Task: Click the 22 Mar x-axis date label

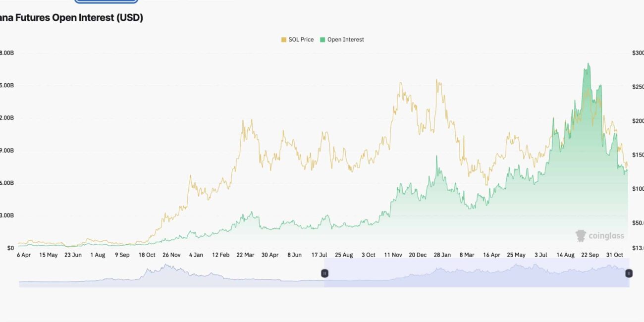Action: pos(245,255)
